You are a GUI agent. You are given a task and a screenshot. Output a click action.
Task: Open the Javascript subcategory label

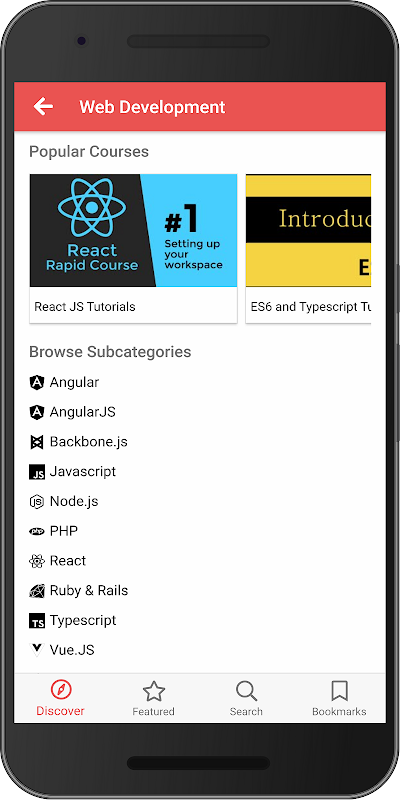click(83, 471)
